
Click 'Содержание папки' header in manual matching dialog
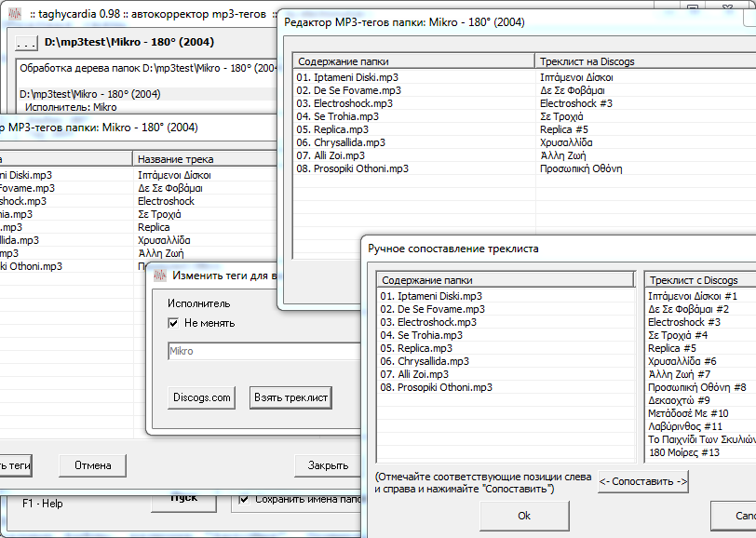(x=506, y=280)
